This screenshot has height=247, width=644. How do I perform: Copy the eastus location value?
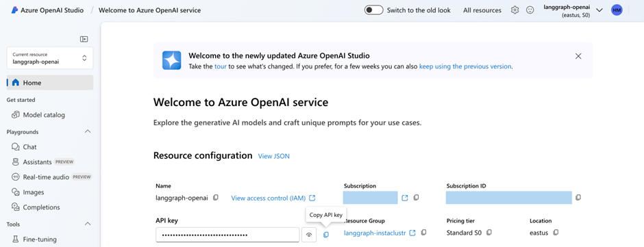556,233
